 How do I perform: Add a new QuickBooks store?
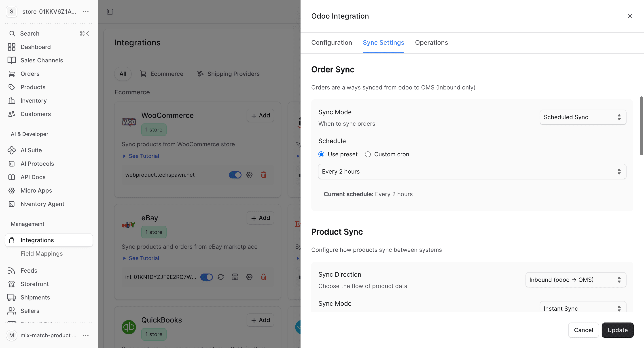click(x=260, y=320)
